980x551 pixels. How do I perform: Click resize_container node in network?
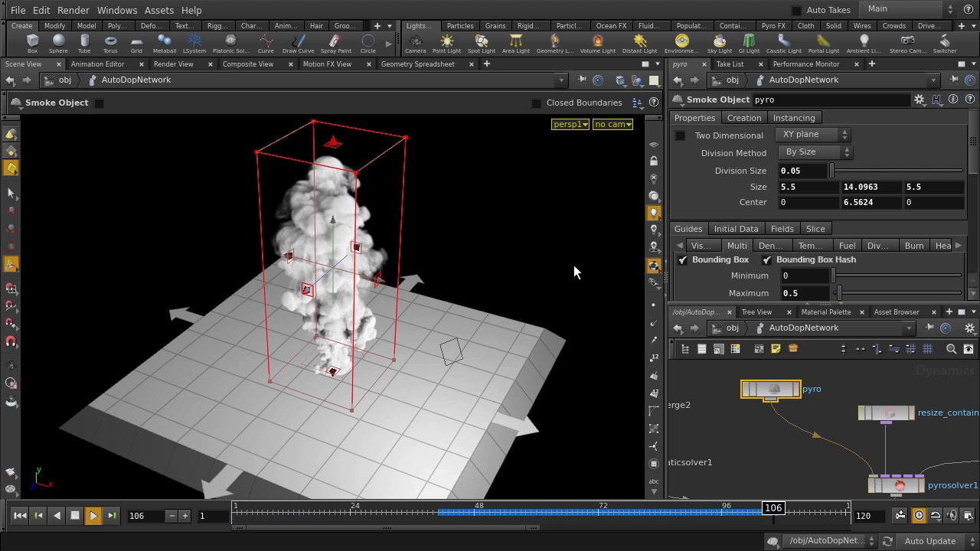tap(886, 413)
